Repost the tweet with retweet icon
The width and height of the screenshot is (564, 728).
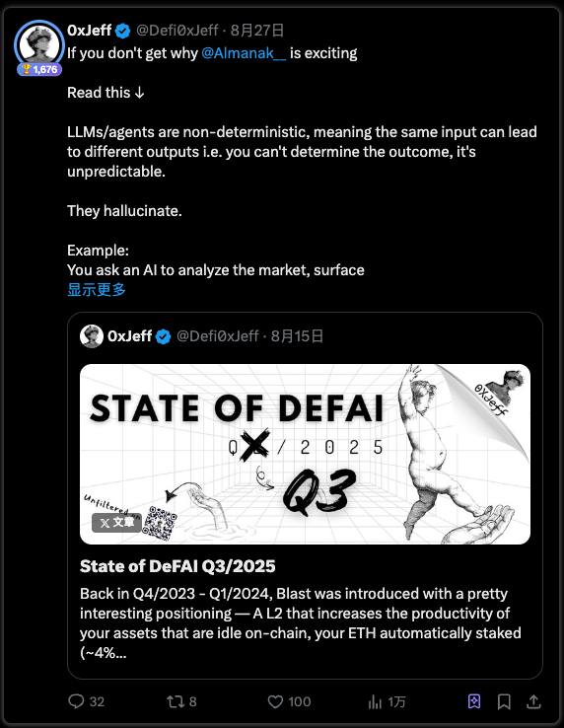[x=176, y=701]
